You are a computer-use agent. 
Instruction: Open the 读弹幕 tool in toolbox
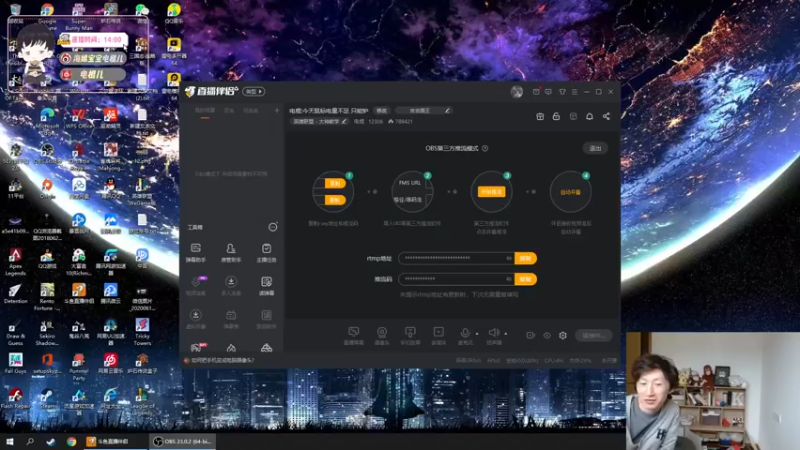(x=266, y=286)
